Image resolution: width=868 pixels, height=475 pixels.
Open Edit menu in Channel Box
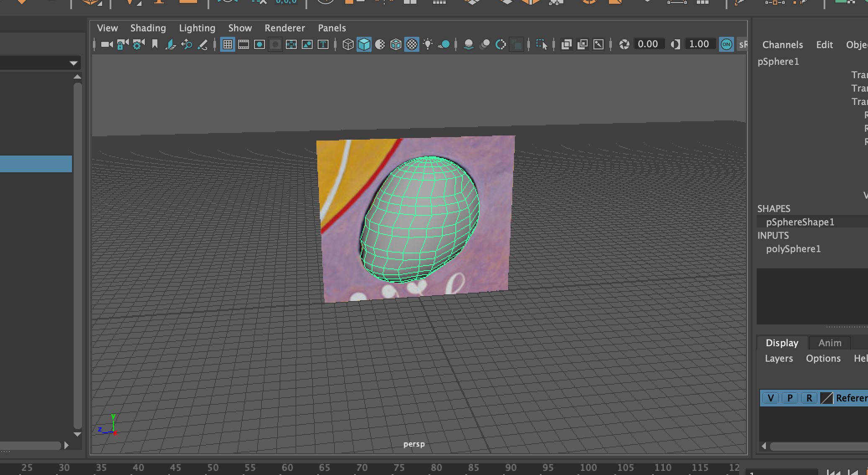(824, 45)
